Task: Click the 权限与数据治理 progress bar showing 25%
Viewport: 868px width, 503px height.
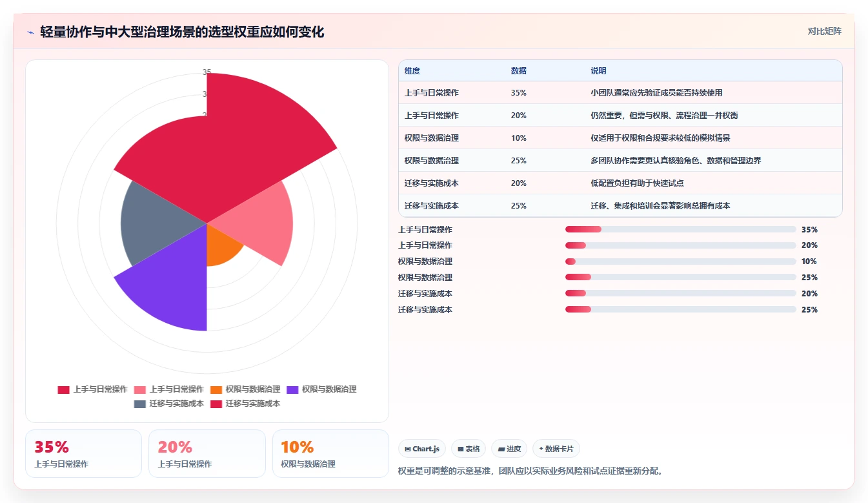Action: click(681, 278)
